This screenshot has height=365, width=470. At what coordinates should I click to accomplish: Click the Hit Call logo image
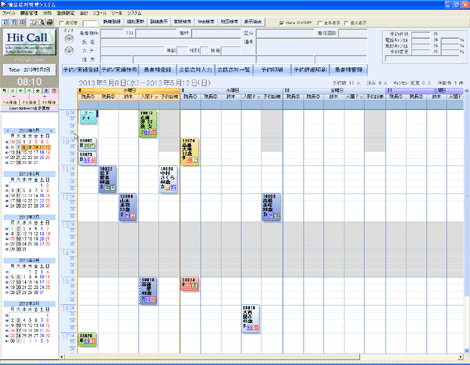point(30,42)
